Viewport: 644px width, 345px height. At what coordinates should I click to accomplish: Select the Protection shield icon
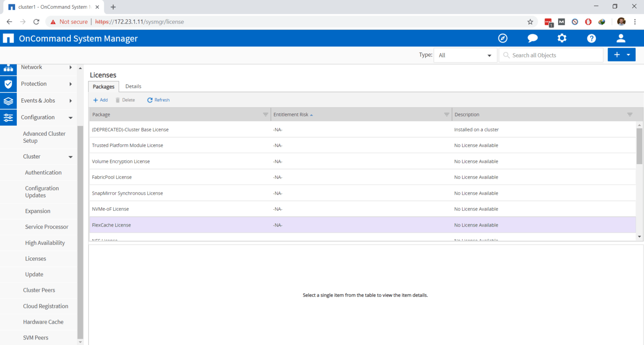pyautogui.click(x=8, y=84)
